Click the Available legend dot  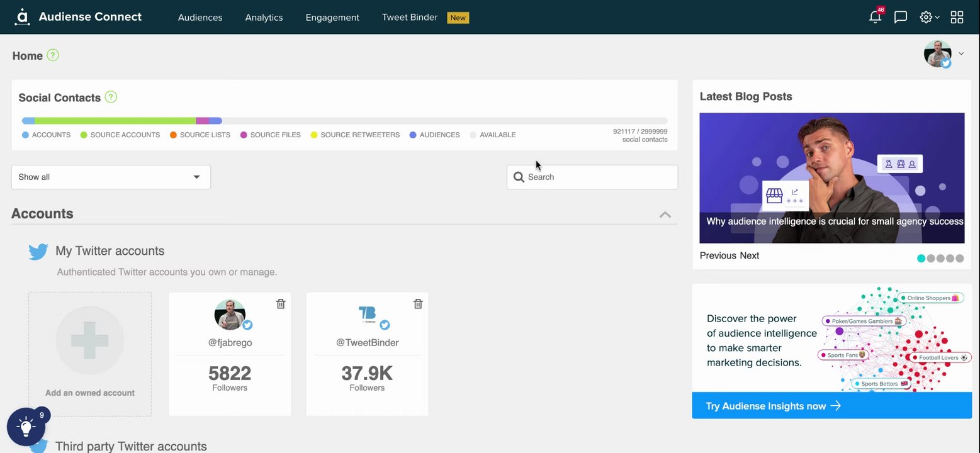tap(473, 135)
